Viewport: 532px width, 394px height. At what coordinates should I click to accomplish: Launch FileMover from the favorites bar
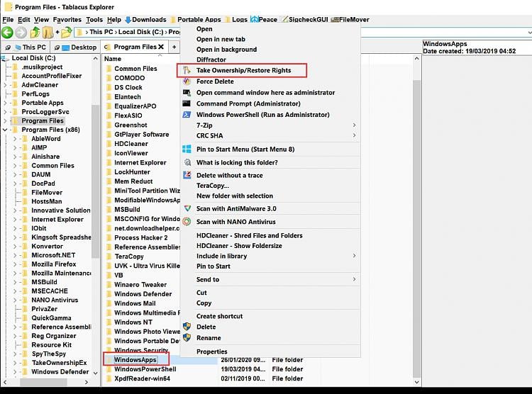coord(350,20)
